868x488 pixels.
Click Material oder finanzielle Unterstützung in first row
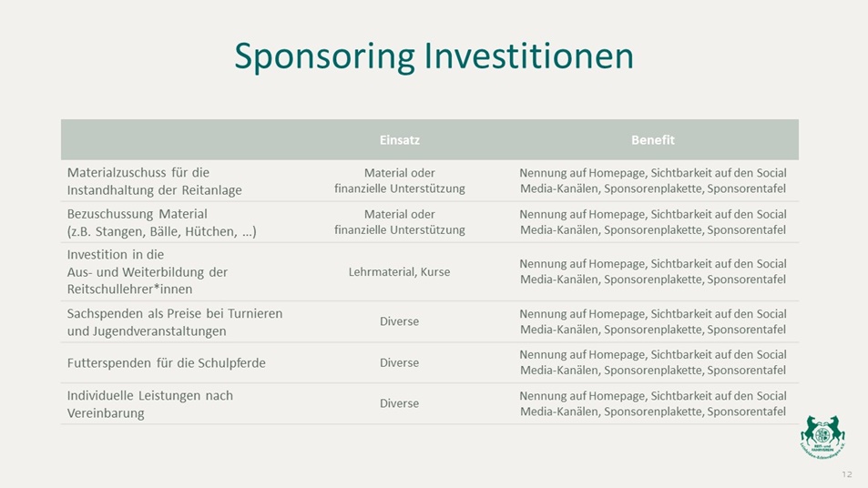(400, 180)
